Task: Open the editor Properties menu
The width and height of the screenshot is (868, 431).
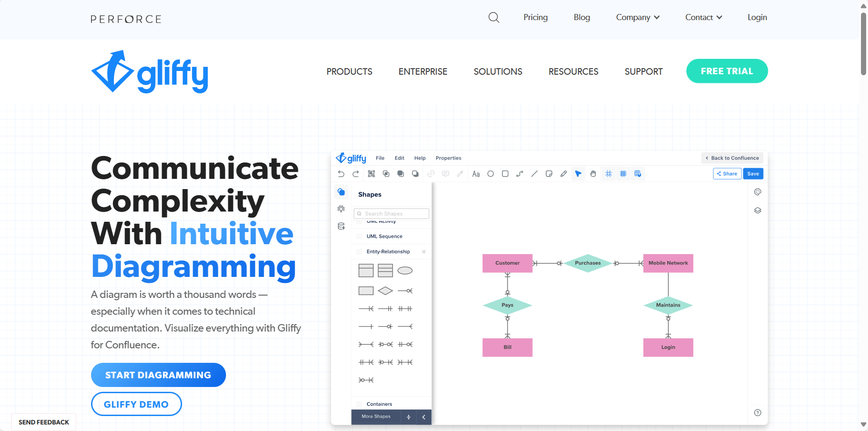Action: [448, 158]
